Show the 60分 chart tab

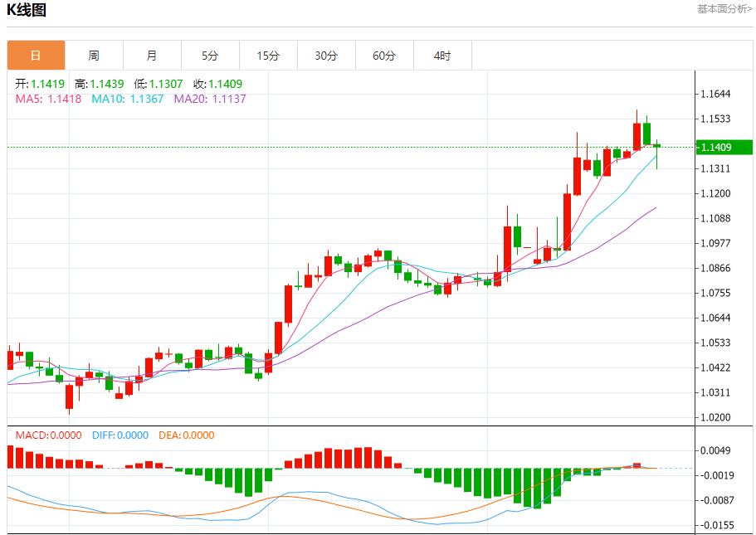(384, 56)
